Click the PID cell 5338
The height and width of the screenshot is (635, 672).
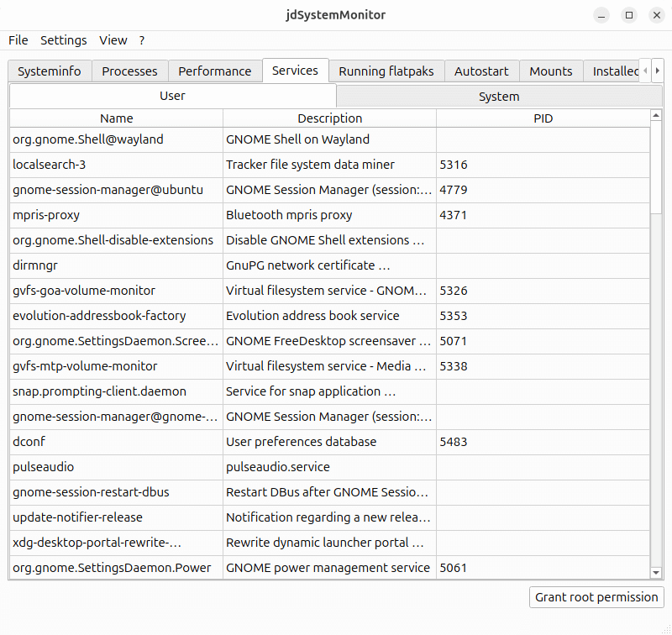[x=543, y=366]
